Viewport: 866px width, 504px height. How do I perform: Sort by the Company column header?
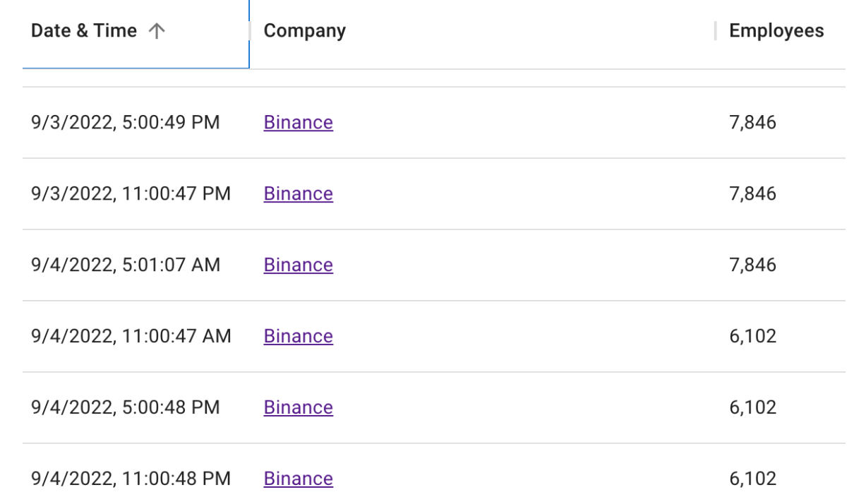305,31
